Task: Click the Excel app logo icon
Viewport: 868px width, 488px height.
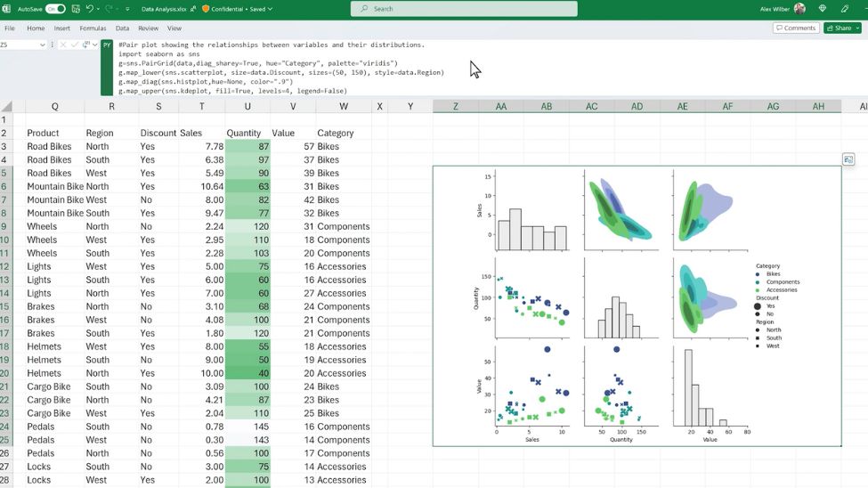Action: click(6, 9)
